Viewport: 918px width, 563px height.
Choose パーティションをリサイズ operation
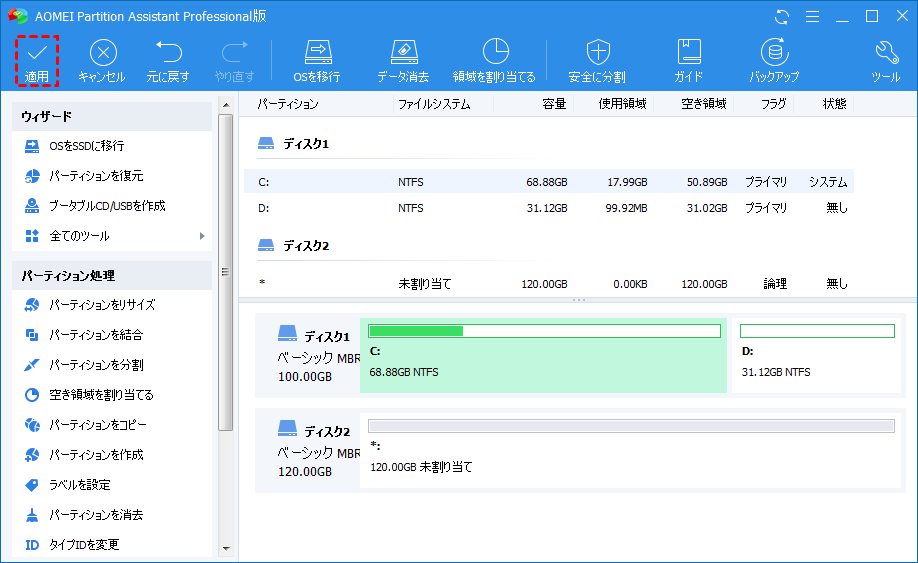point(90,305)
